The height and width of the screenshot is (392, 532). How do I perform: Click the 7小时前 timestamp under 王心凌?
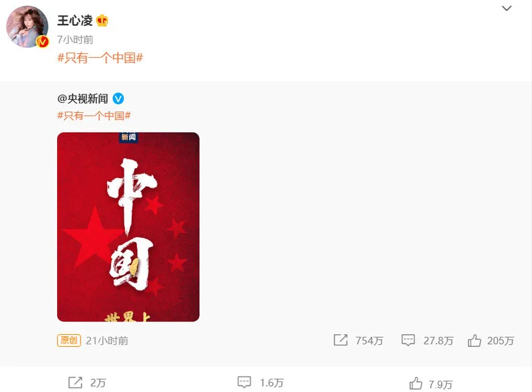click(x=75, y=40)
